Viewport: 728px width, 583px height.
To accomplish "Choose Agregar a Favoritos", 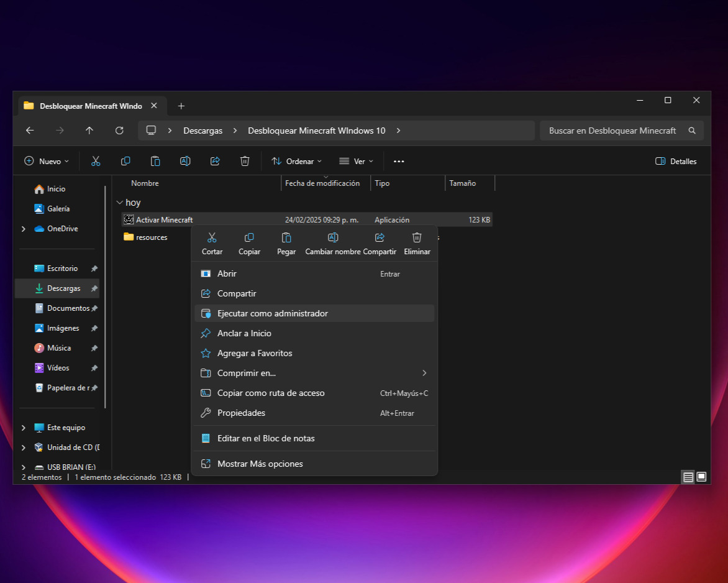I will click(314, 353).
